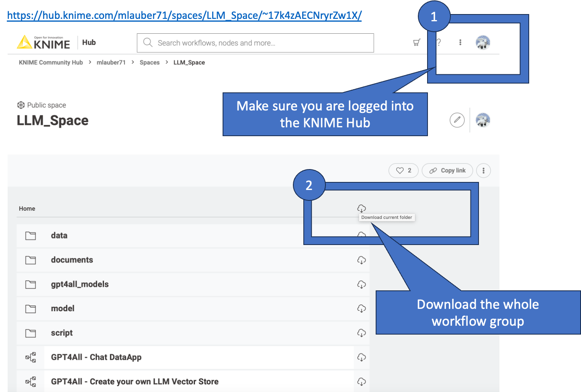Screen dimensions: 581x392
Task: Download the script folder
Action: [x=362, y=333]
